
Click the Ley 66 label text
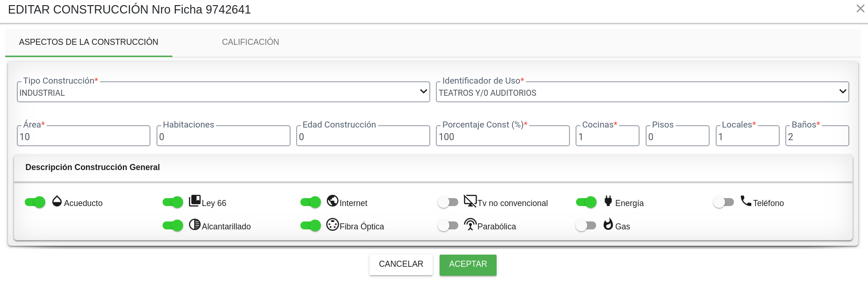click(x=214, y=203)
